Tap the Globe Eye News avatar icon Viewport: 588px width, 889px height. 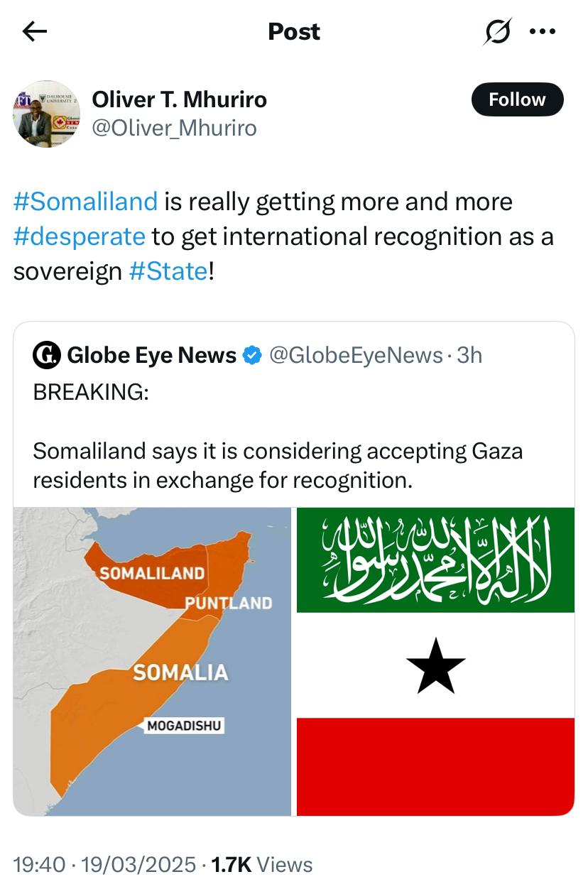(x=47, y=354)
